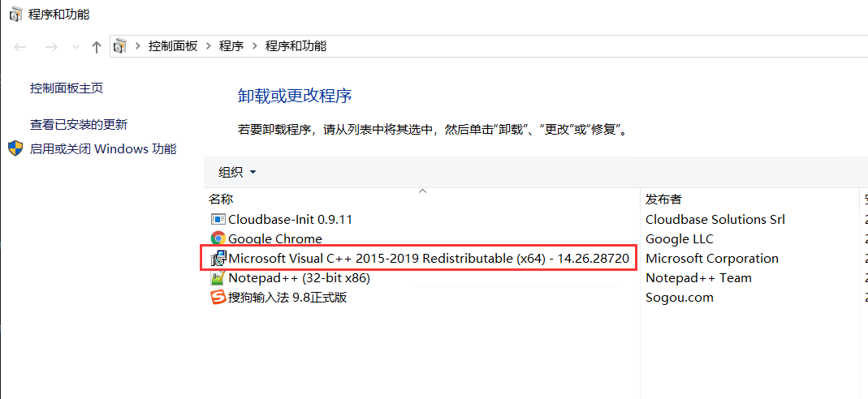Click publisher Notepad++ Team
This screenshot has width=868, height=399.
click(698, 278)
